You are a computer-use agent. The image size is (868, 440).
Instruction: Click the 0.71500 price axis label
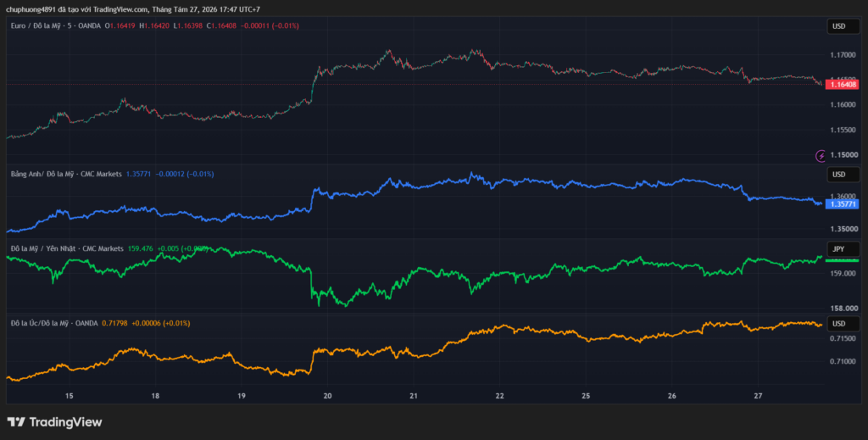pos(842,338)
